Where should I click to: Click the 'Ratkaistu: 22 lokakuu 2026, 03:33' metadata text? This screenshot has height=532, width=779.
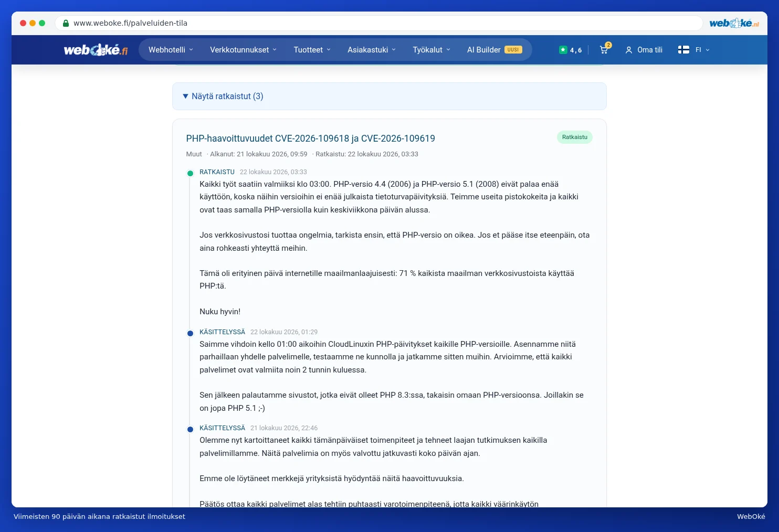pos(367,154)
